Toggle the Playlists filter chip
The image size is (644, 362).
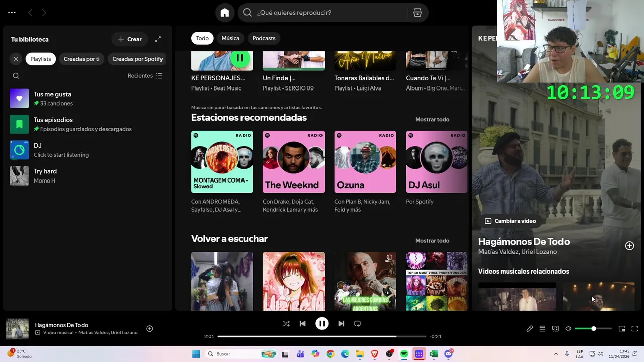[41, 59]
